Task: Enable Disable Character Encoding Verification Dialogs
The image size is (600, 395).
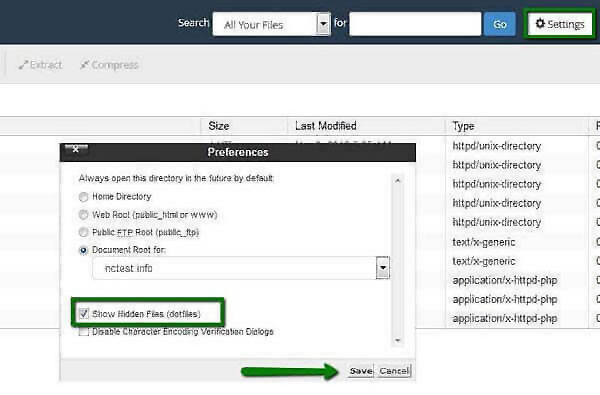Action: (x=84, y=331)
